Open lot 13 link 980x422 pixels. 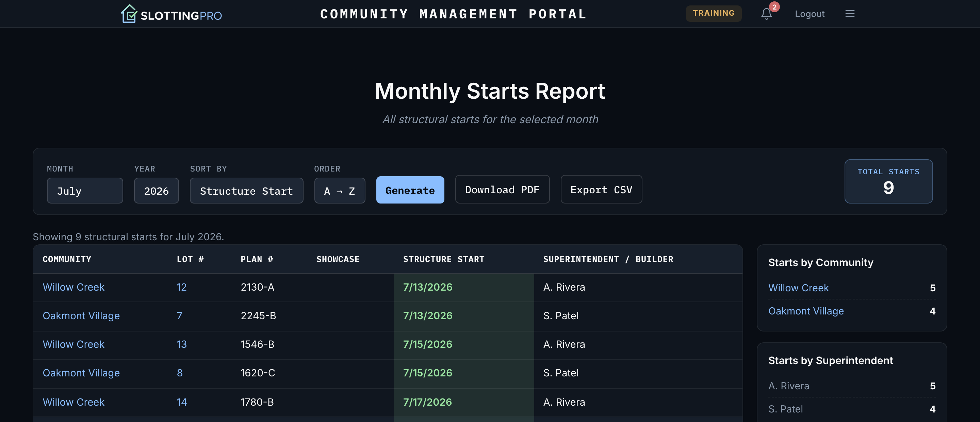181,344
